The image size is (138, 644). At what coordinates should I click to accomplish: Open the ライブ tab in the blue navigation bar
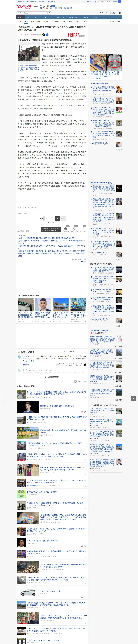click(x=37, y=17)
